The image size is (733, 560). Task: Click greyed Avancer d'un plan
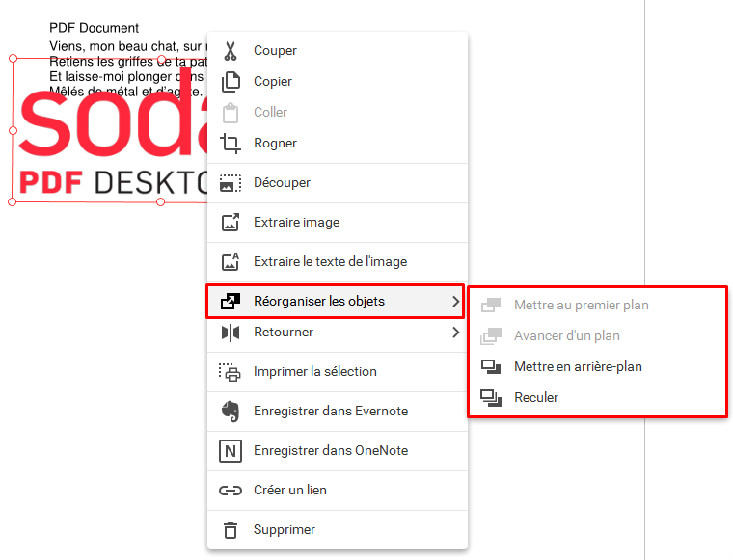598,336
